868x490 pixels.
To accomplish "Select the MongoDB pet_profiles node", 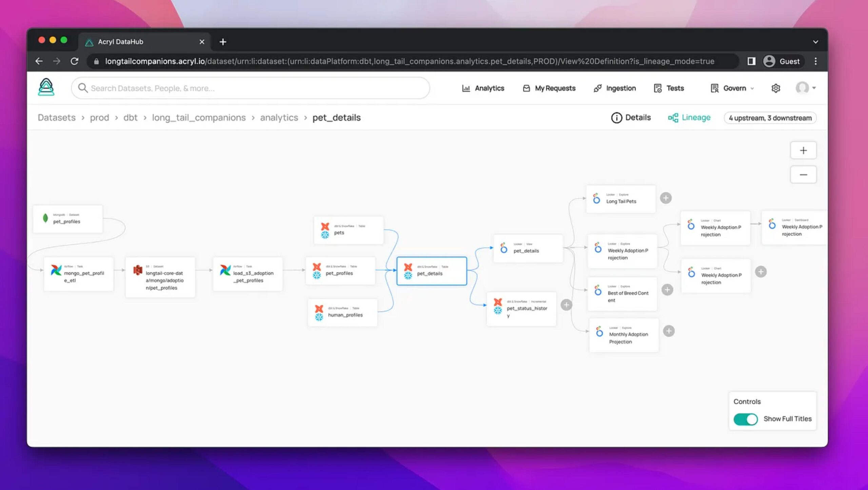I will 68,219.
